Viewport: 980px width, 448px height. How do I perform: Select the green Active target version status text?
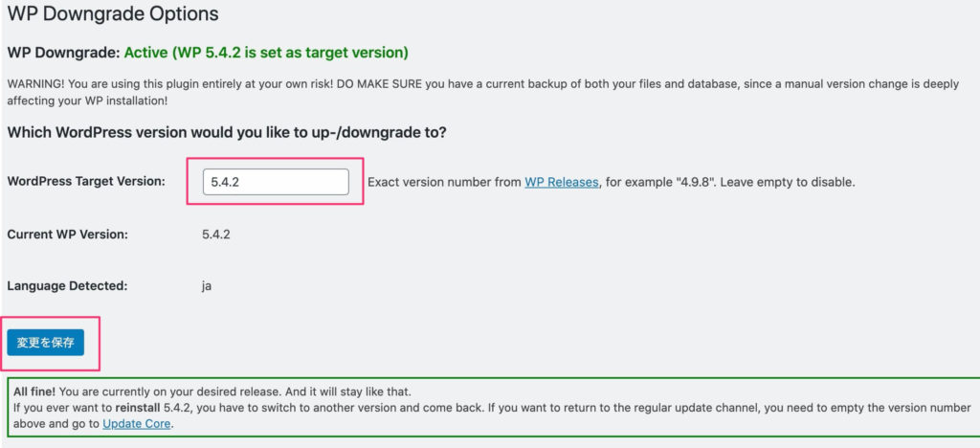(266, 53)
